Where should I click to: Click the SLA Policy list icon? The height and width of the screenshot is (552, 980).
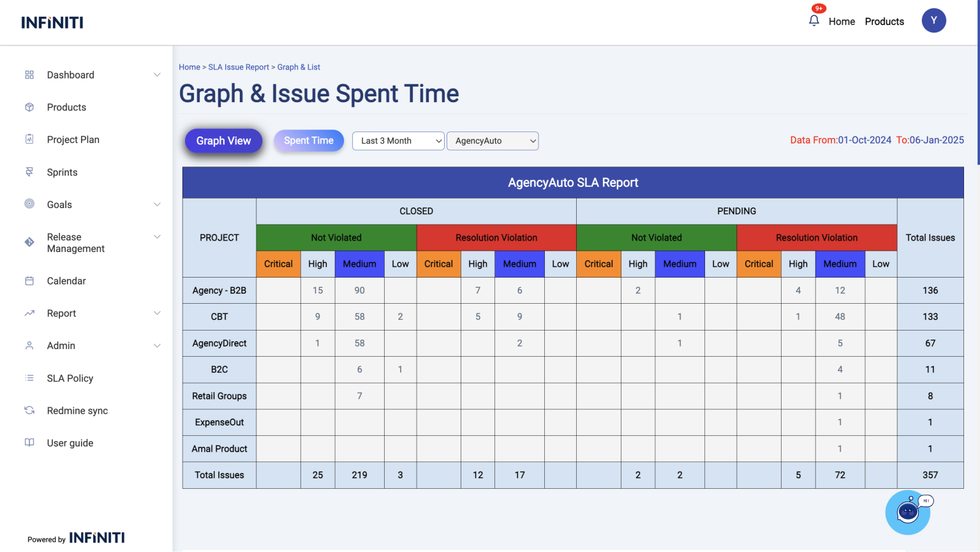point(29,378)
